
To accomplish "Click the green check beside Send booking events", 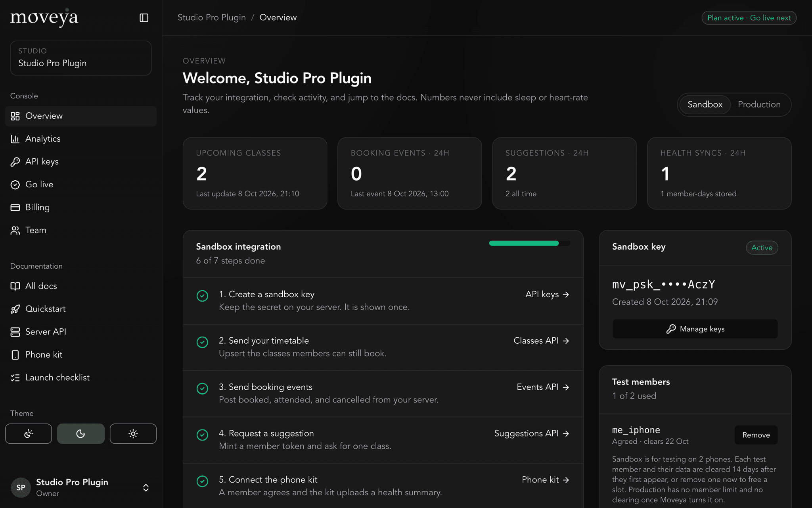I will click(202, 388).
